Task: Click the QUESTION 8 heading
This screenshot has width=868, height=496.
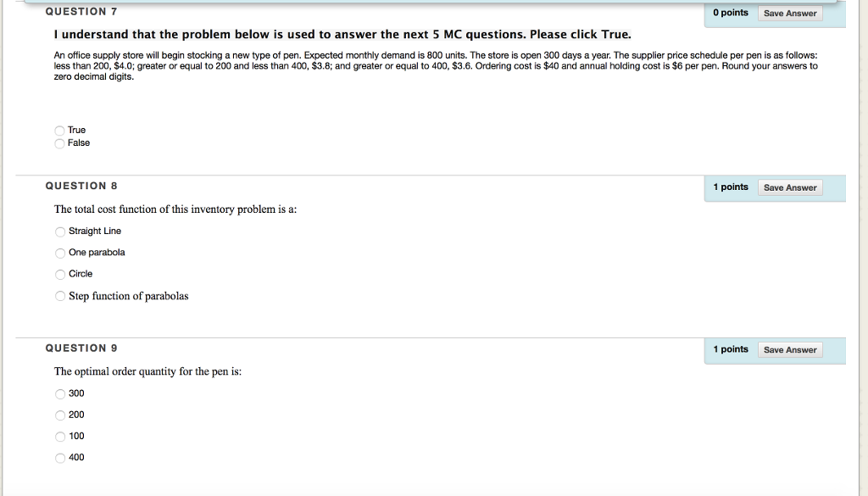Action: tap(81, 186)
